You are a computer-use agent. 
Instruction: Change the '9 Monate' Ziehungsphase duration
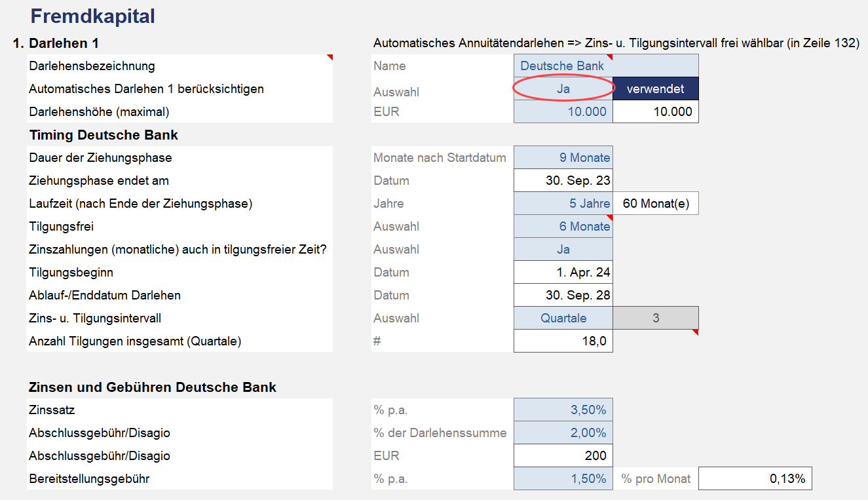[563, 157]
